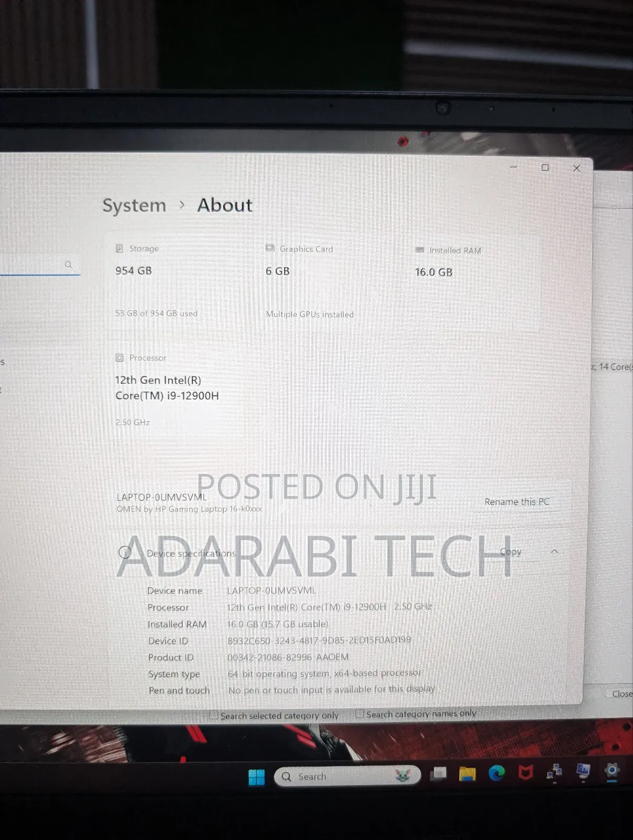Collapse the Device specifications section
This screenshot has height=840, width=633.
(x=554, y=551)
